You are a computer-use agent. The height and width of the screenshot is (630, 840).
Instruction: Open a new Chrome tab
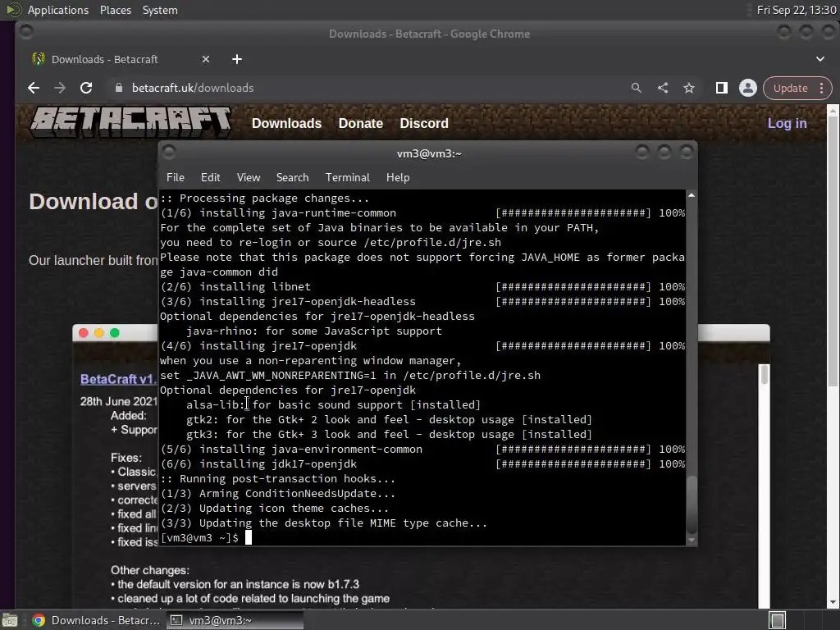click(237, 59)
